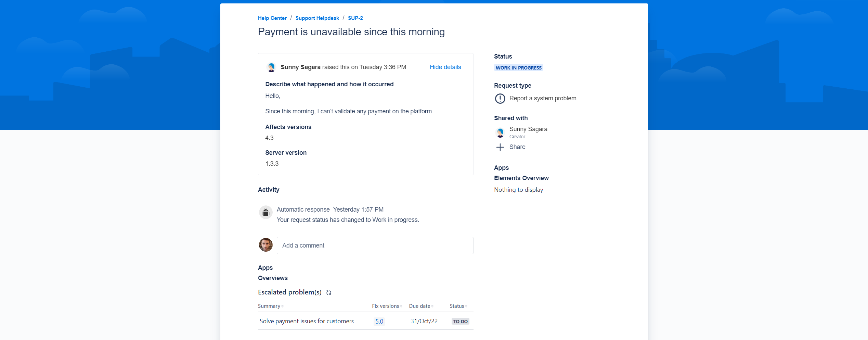Screen dimensions: 868x340
Task: Click the Automatic response bot avatar
Action: pyautogui.click(x=265, y=213)
